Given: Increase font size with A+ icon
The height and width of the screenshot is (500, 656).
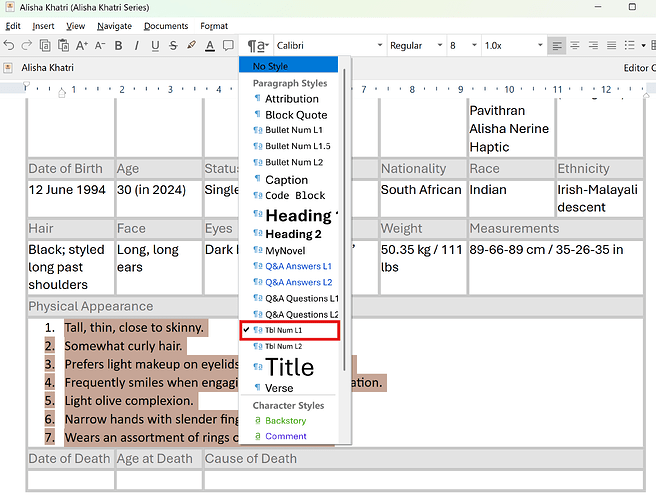Looking at the screenshot, I should [82, 45].
